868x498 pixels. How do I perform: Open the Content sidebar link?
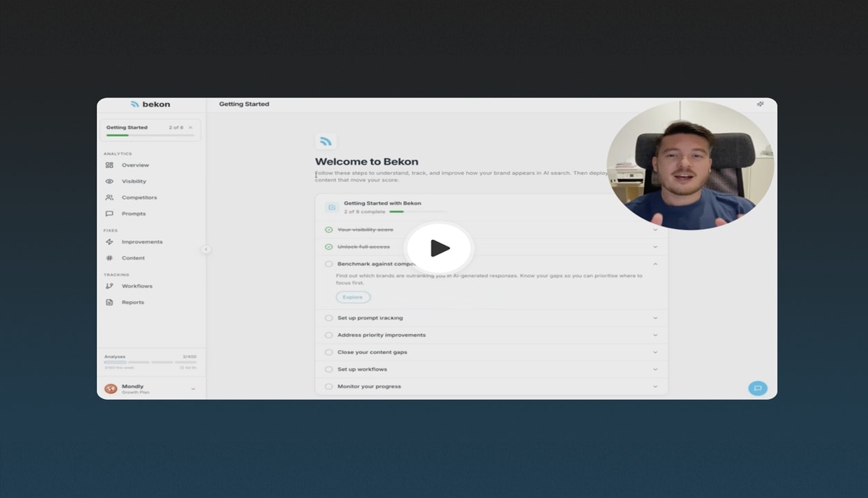(133, 258)
